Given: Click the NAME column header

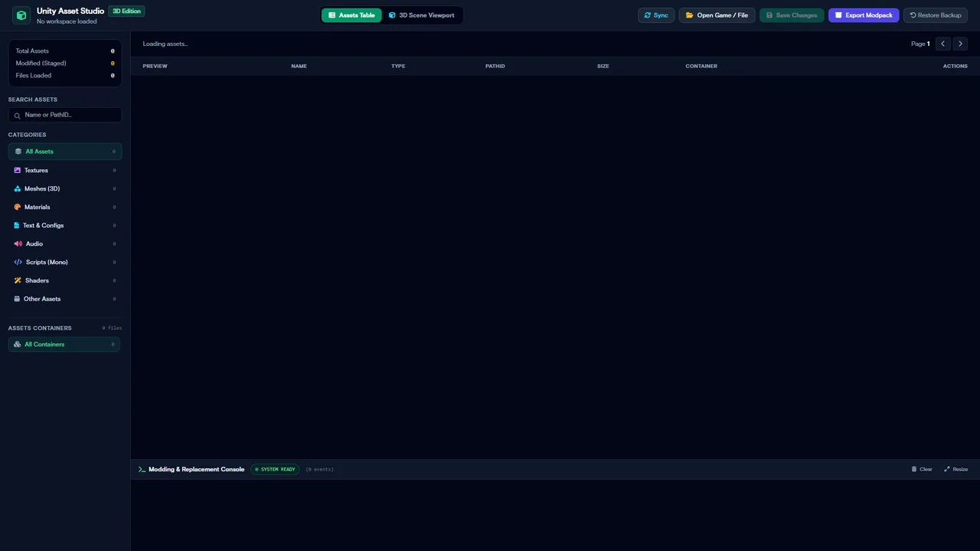Looking at the screenshot, I should 299,66.
